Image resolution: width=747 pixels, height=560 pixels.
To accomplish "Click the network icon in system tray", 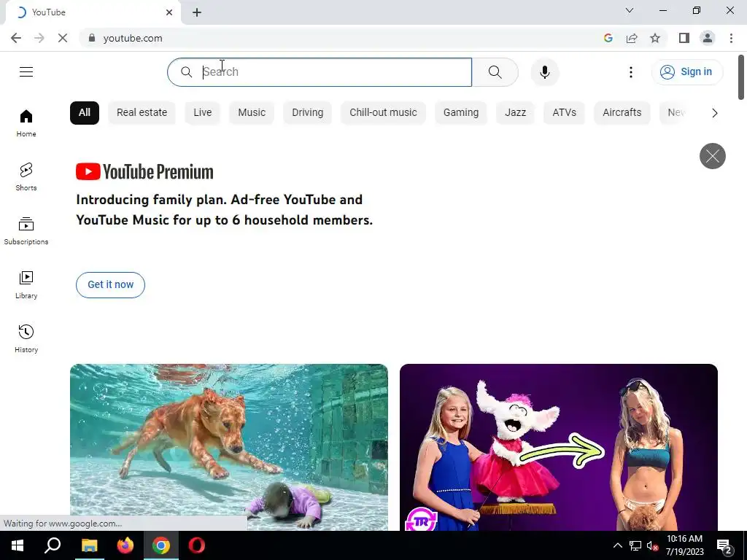I will (635, 545).
